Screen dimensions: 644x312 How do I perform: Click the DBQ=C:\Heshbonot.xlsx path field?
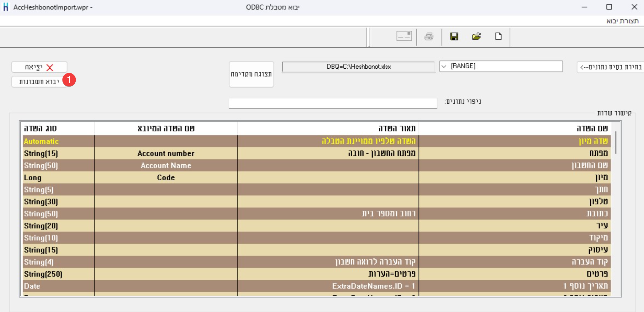pyautogui.click(x=358, y=67)
